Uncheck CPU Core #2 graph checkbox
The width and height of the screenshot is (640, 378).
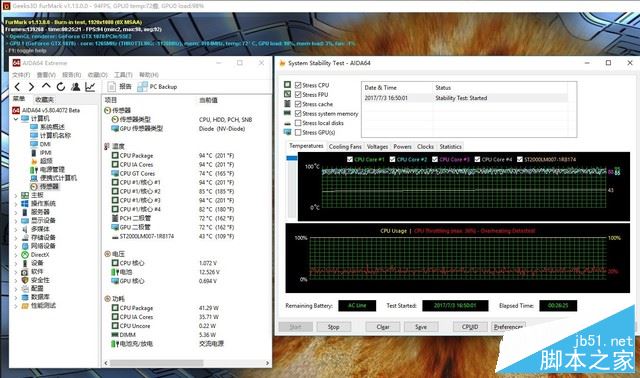[x=392, y=159]
